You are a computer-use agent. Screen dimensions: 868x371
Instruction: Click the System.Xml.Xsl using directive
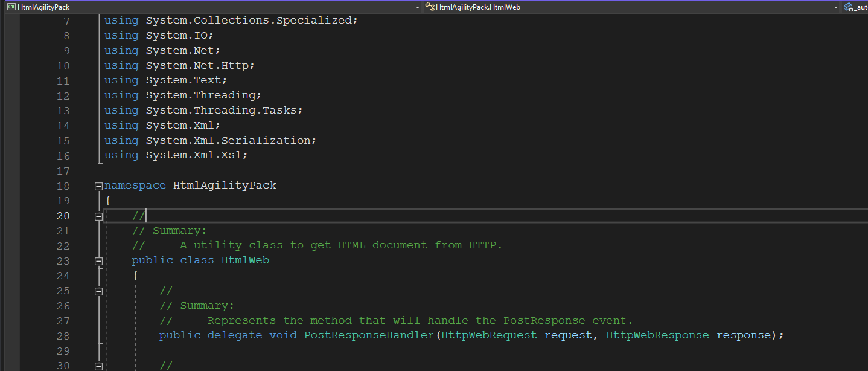[176, 155]
